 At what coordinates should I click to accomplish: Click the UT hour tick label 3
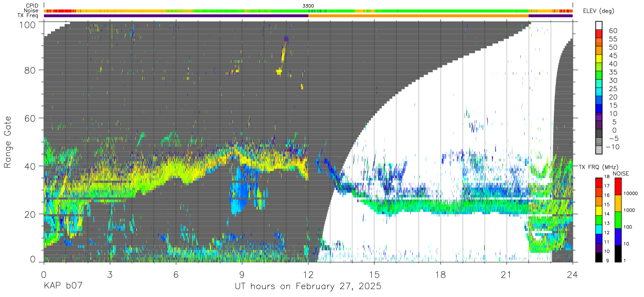click(x=110, y=274)
